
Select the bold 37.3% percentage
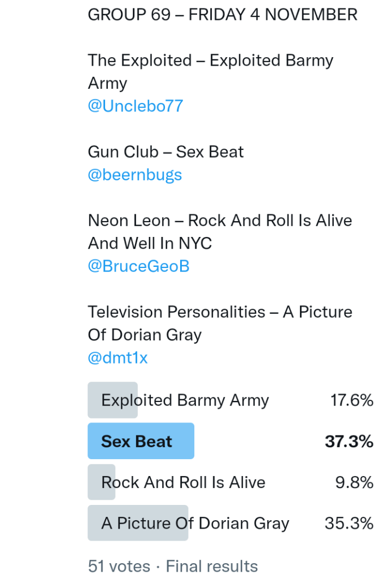(x=349, y=441)
